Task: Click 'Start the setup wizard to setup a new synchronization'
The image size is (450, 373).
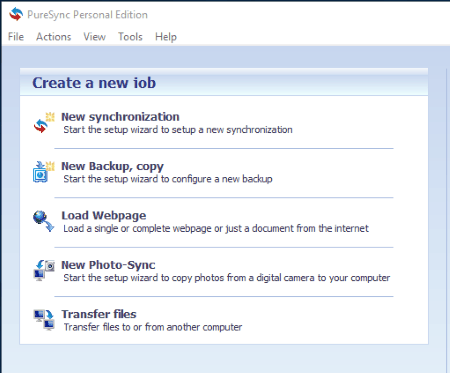Action: pyautogui.click(x=178, y=130)
